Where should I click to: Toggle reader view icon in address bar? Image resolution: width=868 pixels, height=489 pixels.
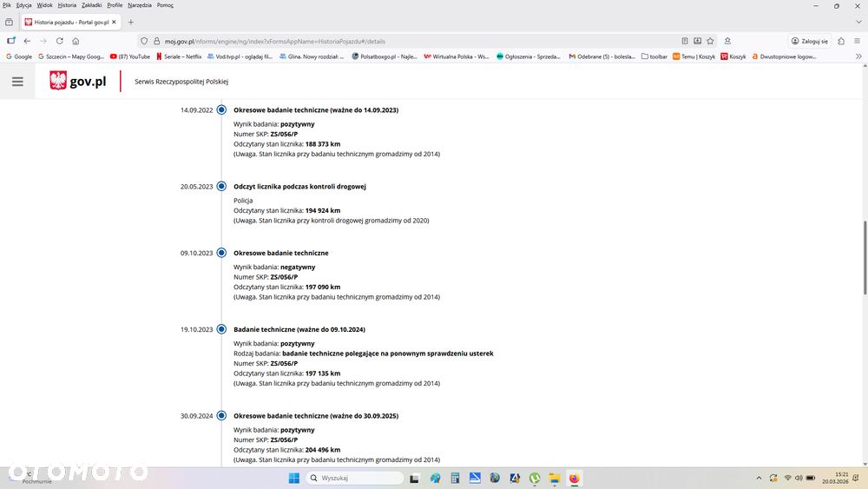[685, 41]
